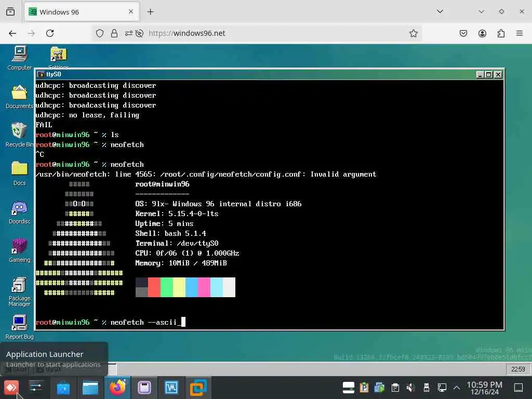
Task: Show hidden system tray icons
Action: coord(457,388)
